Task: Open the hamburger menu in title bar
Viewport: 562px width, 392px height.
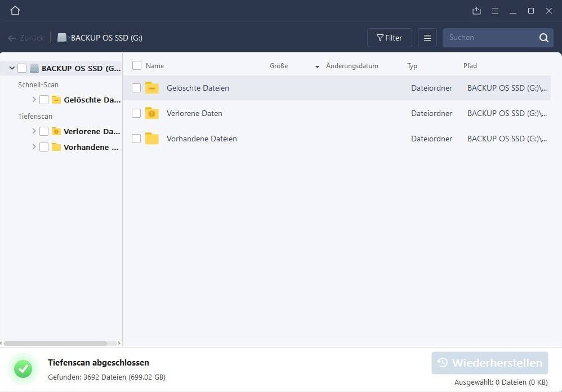Action: pyautogui.click(x=494, y=11)
